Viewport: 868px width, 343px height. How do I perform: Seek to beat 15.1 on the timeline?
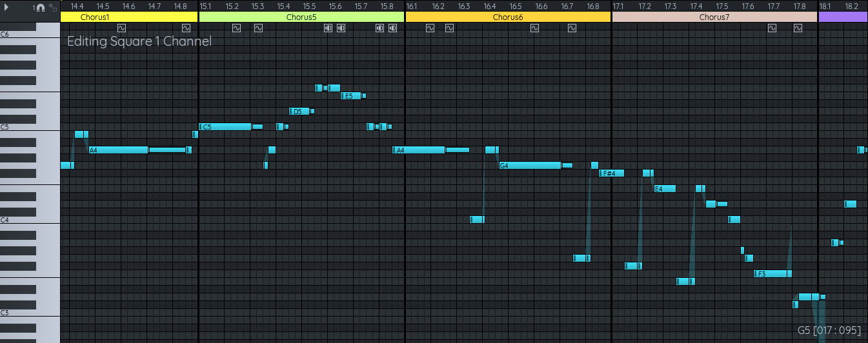207,6
